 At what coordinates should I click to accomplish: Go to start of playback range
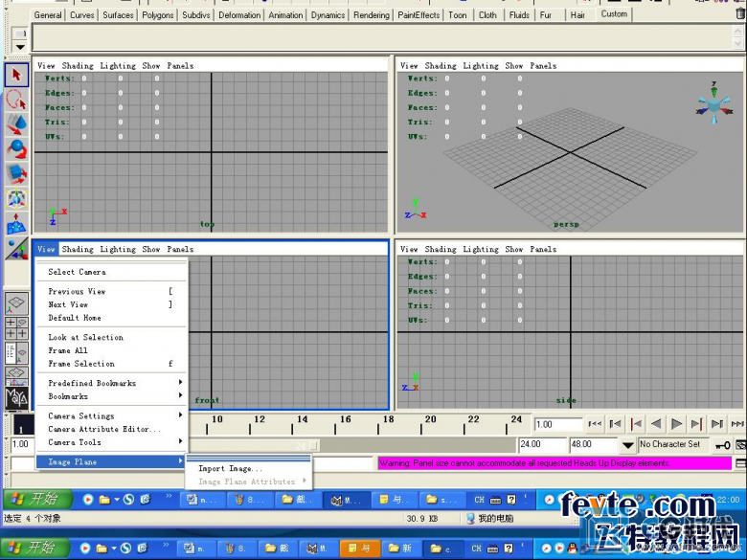595,424
